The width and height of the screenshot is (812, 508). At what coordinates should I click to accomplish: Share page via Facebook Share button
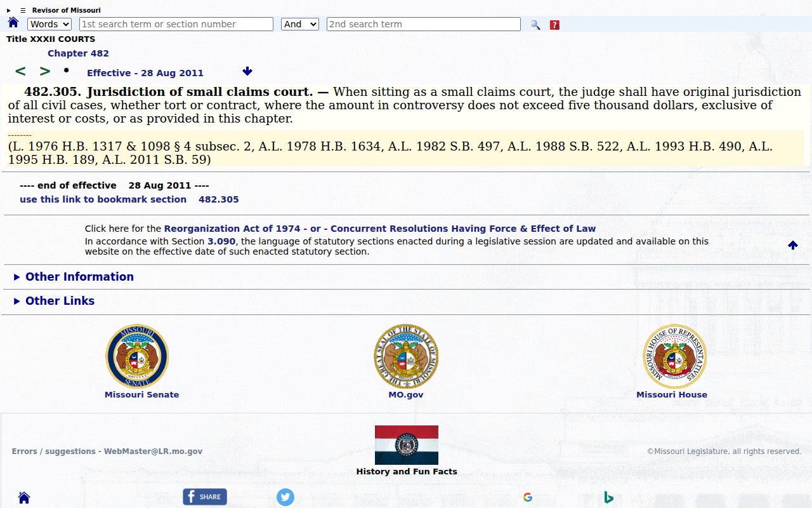(205, 497)
